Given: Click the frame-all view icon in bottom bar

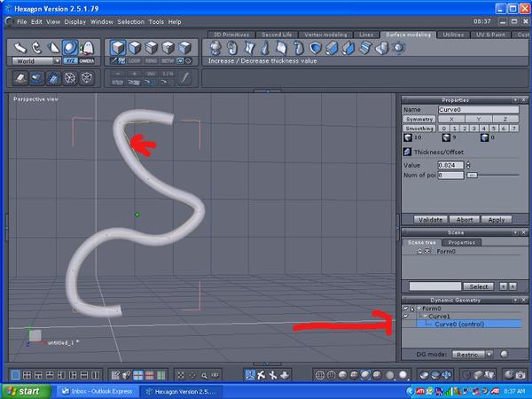Looking at the screenshot, I should [181, 376].
